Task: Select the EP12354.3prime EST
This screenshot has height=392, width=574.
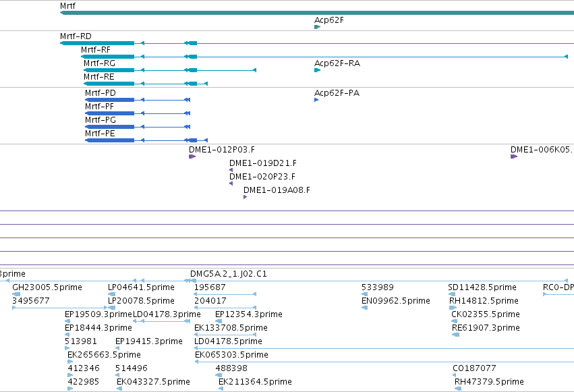Action: tap(219, 321)
